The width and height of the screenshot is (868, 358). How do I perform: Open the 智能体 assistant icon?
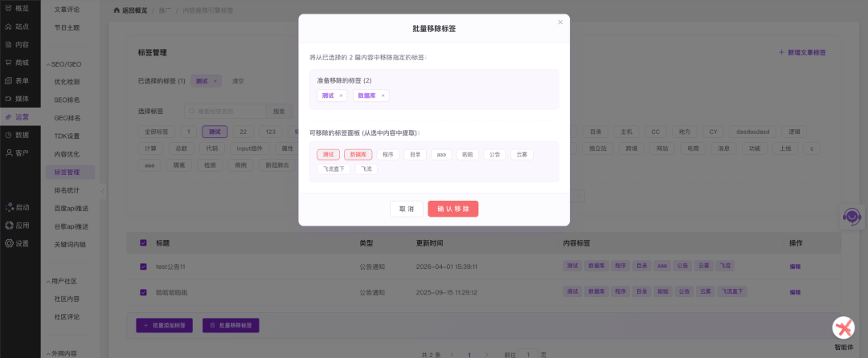click(x=844, y=328)
